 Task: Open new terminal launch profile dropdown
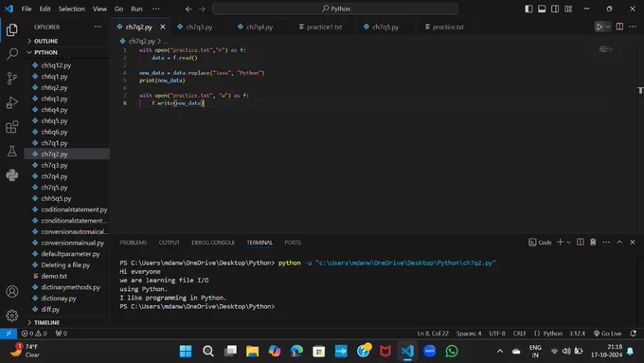[568, 242]
